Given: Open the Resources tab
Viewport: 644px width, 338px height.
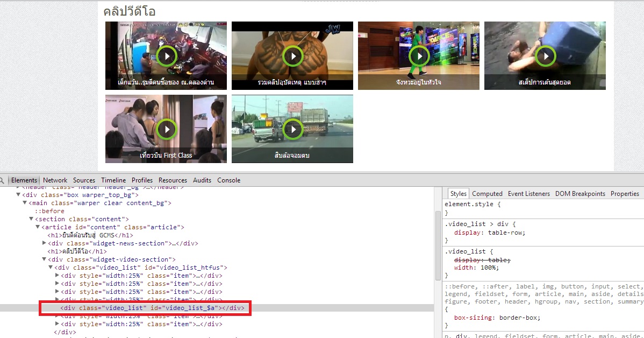Looking at the screenshot, I should (173, 180).
